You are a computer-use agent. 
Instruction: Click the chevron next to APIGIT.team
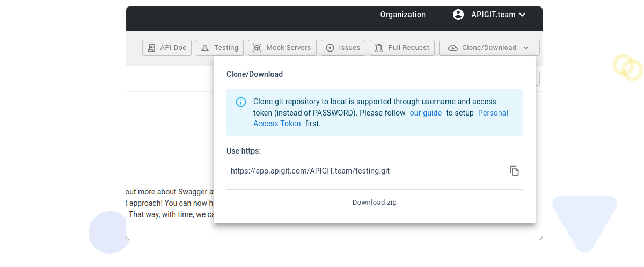(x=522, y=15)
